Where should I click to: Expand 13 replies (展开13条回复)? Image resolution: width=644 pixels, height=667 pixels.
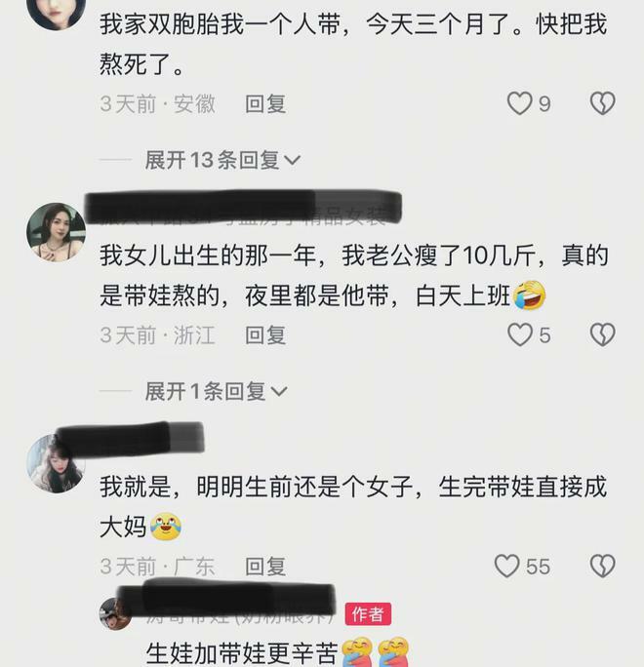click(x=222, y=160)
